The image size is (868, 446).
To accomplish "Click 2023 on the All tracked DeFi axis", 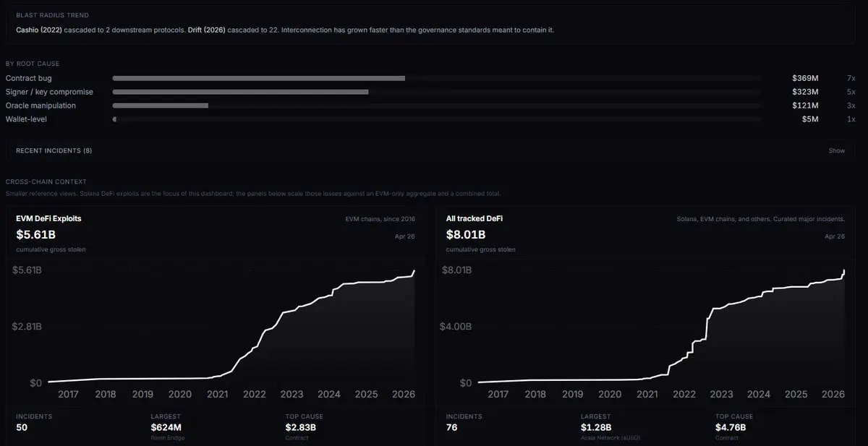I will (721, 394).
